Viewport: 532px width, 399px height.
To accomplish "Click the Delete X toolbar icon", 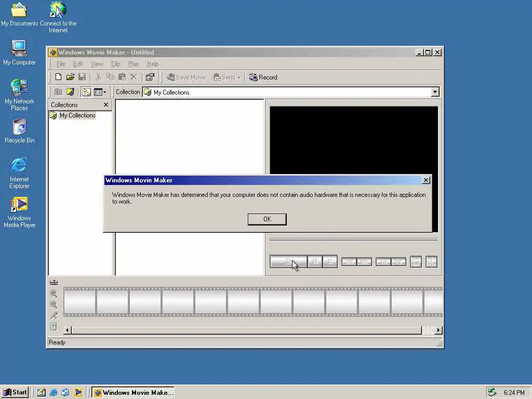I will point(134,77).
